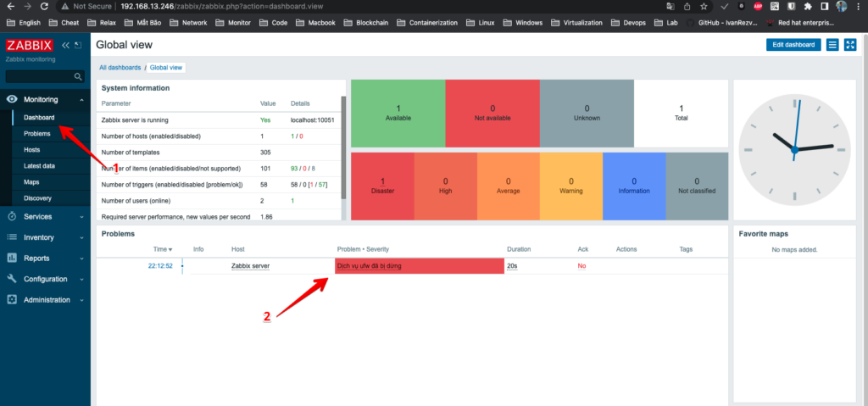Viewport: 868px width, 406px height.
Task: Click the Configuration wrench icon
Action: click(x=12, y=279)
